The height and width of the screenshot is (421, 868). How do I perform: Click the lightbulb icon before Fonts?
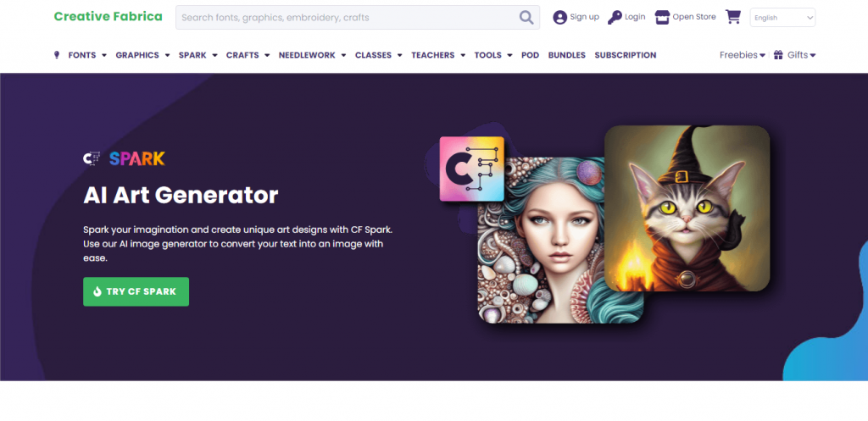click(x=57, y=55)
